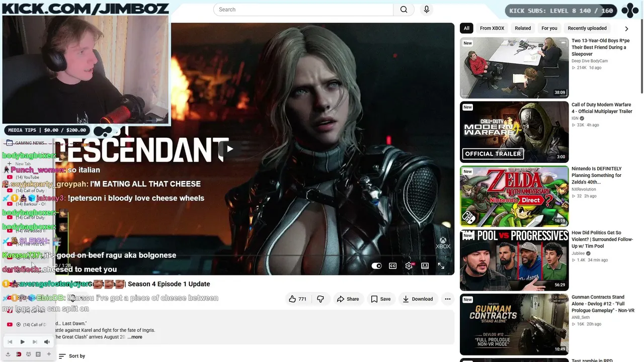Screen dimensions: 644x362
Task: Visit the NXRevolution channel
Action: coord(584,190)
